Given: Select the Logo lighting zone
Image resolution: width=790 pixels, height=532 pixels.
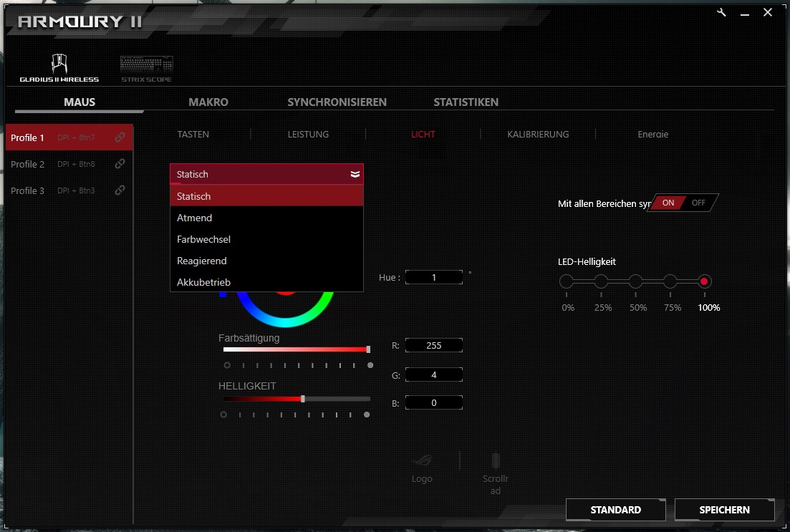Looking at the screenshot, I should click(422, 465).
